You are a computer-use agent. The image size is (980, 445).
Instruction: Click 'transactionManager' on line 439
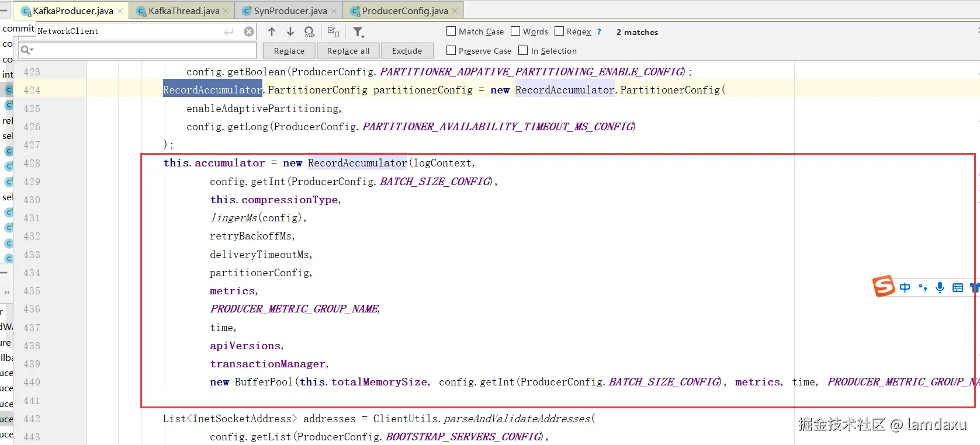click(x=268, y=364)
